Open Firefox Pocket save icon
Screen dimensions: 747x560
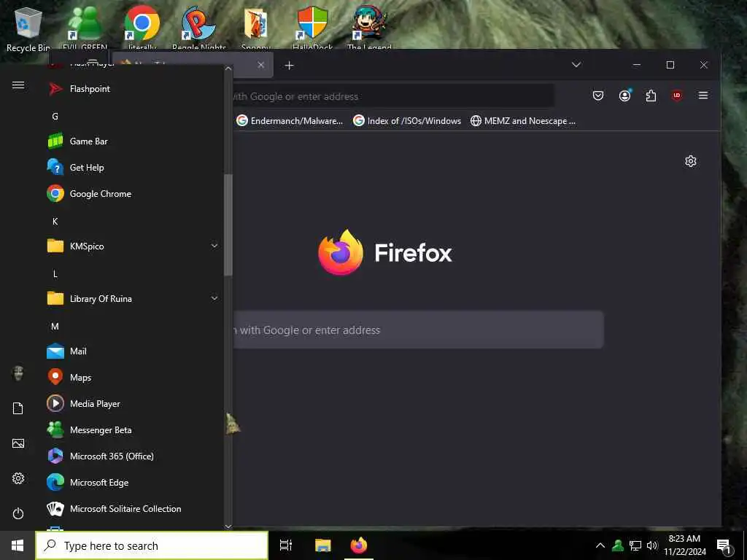click(x=598, y=96)
